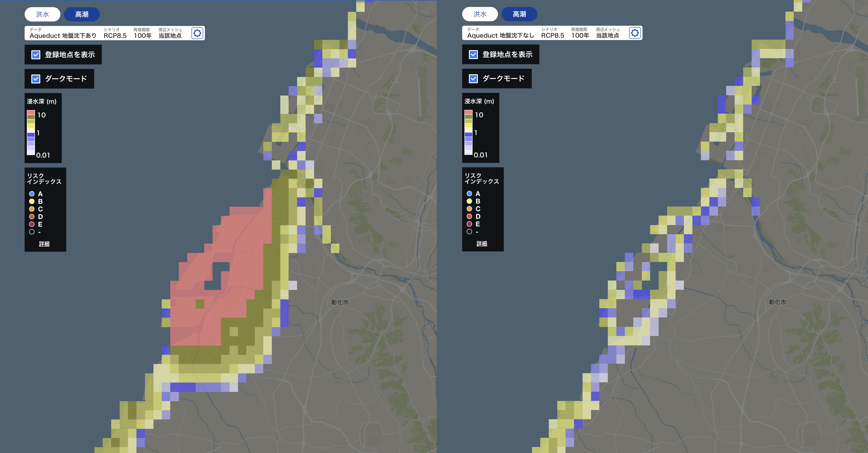This screenshot has width=868, height=453.
Task: Disable ダークモード in right map
Action: point(473,79)
